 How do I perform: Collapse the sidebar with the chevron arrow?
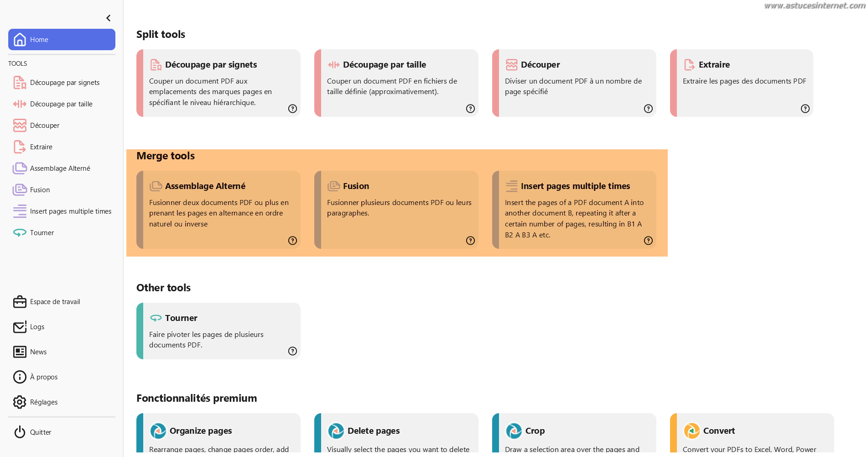click(109, 18)
